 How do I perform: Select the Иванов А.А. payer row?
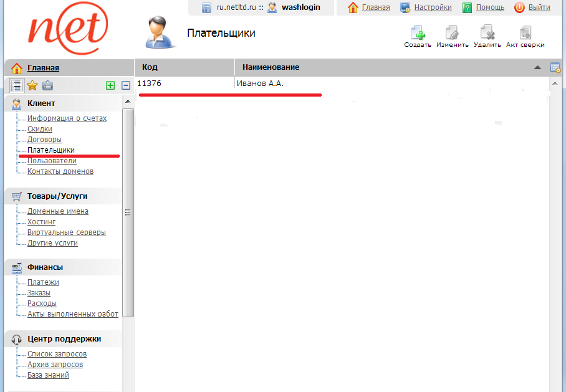(260, 84)
